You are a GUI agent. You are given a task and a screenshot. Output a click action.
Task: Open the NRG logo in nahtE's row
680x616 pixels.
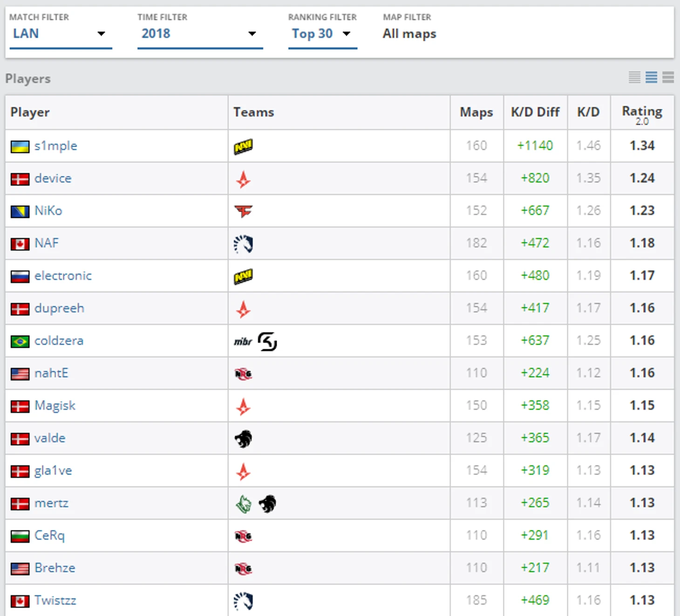(x=243, y=374)
